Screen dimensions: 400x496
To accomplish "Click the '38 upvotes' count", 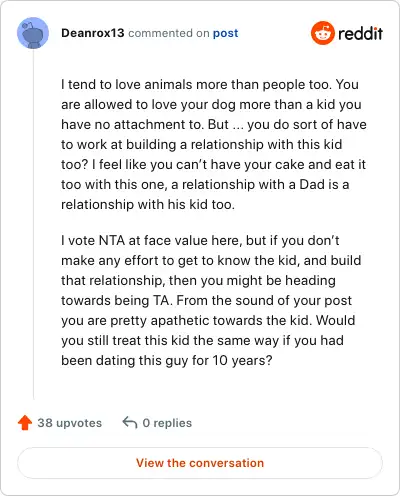I will point(70,423).
